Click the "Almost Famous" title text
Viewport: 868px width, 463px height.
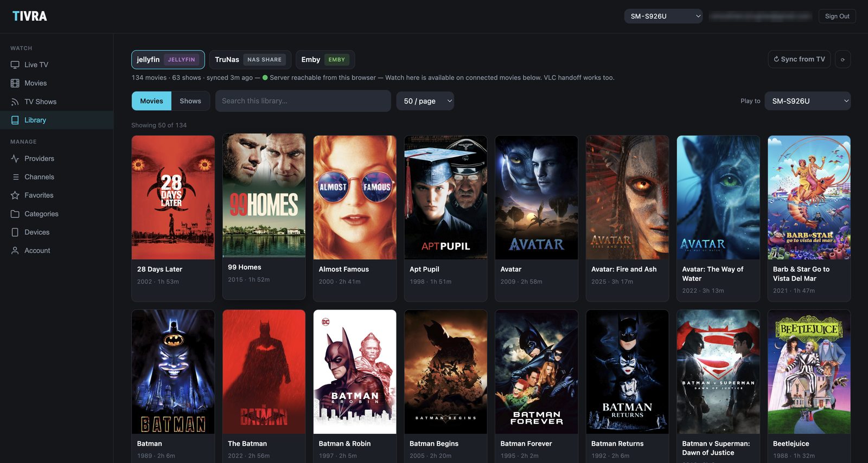click(344, 269)
